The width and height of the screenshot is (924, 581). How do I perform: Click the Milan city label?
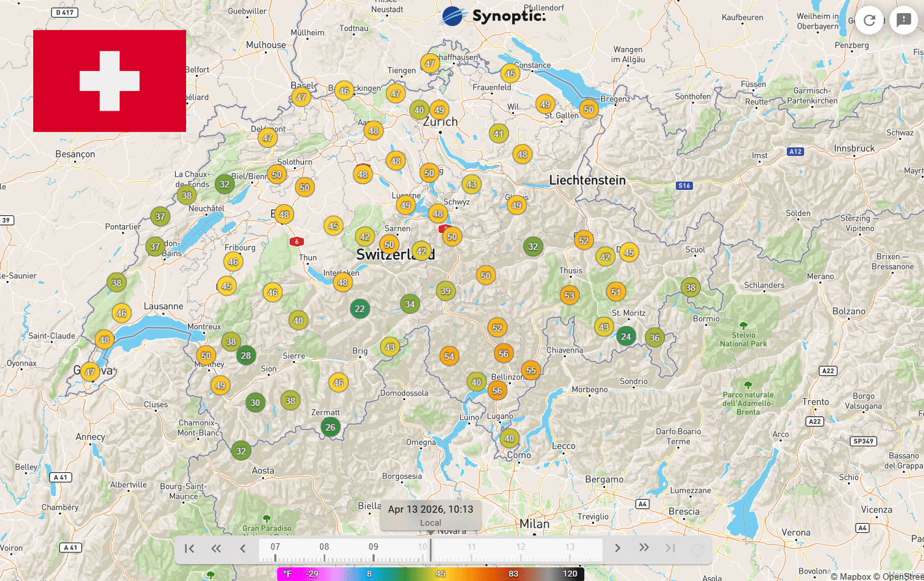click(534, 524)
